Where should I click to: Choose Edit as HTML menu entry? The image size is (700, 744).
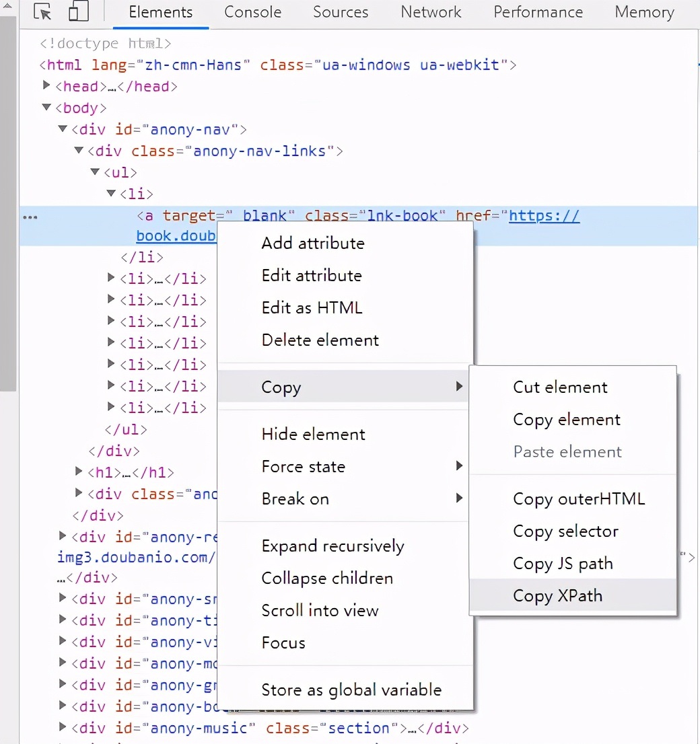[312, 308]
